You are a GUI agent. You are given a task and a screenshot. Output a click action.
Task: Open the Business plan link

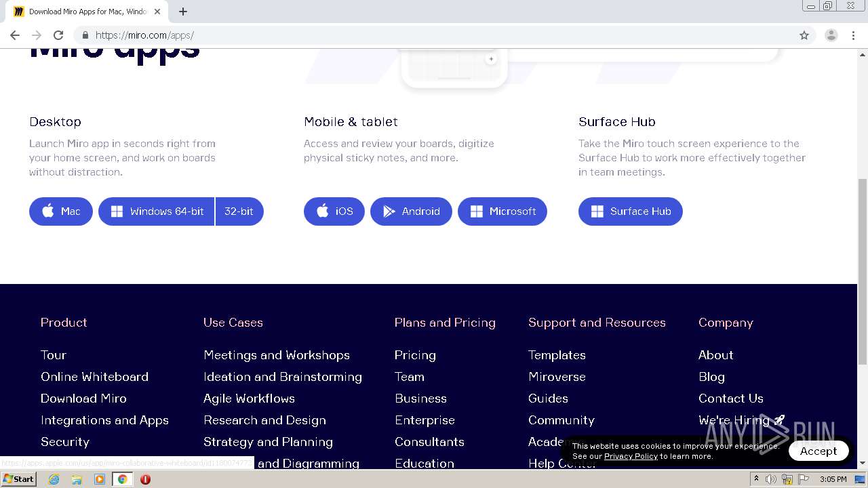pos(420,399)
